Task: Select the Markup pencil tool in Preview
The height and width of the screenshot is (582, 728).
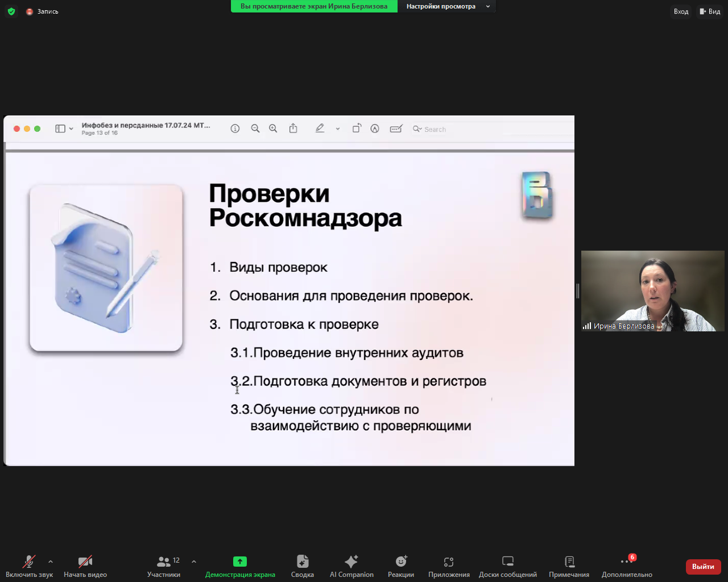Action: pos(320,128)
